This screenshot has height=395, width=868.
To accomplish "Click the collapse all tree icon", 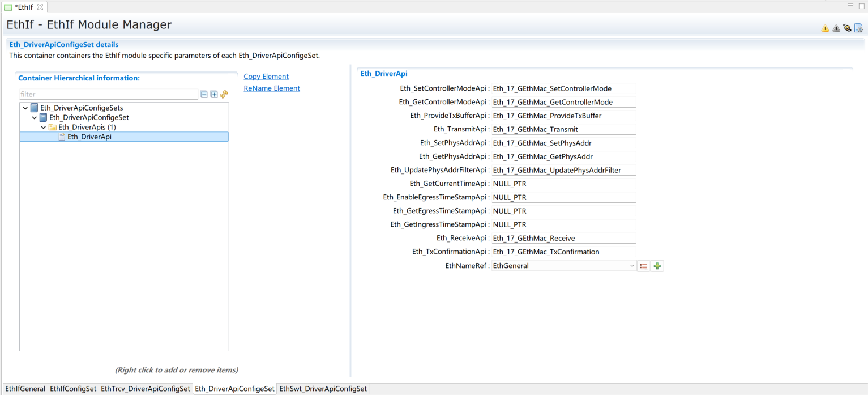I will [204, 95].
